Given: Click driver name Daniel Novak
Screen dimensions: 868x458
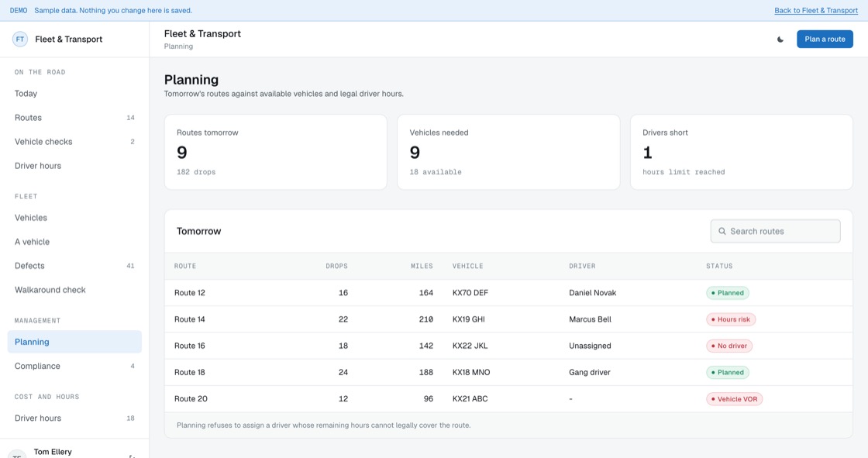Looking at the screenshot, I should [x=592, y=293].
